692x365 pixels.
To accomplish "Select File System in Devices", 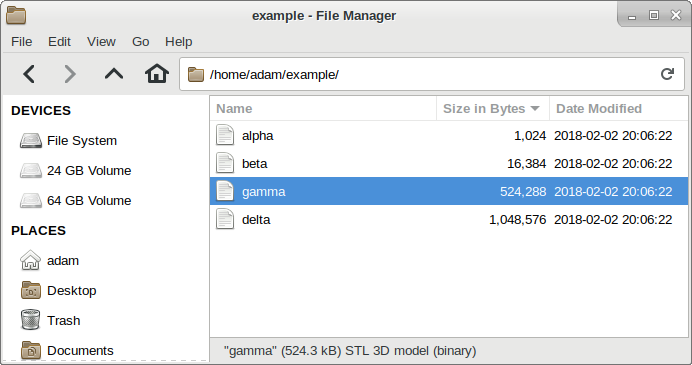I will coord(82,141).
